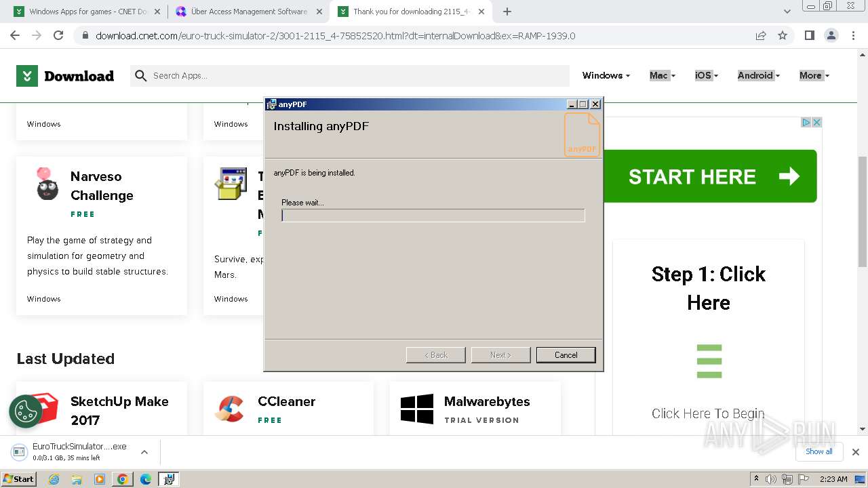Viewport: 868px width, 488px height.
Task: Click the browser forward arrow
Action: [x=37, y=35]
